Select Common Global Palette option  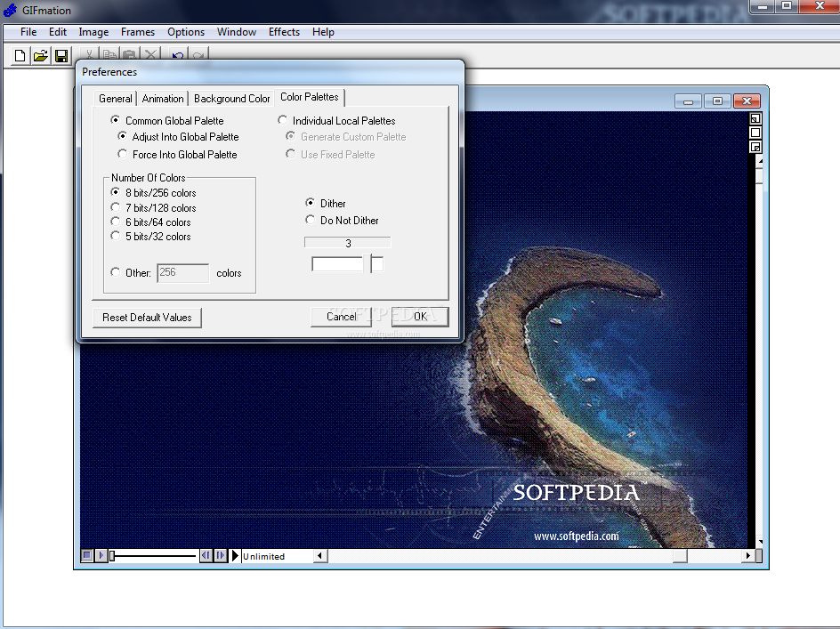[x=166, y=120]
